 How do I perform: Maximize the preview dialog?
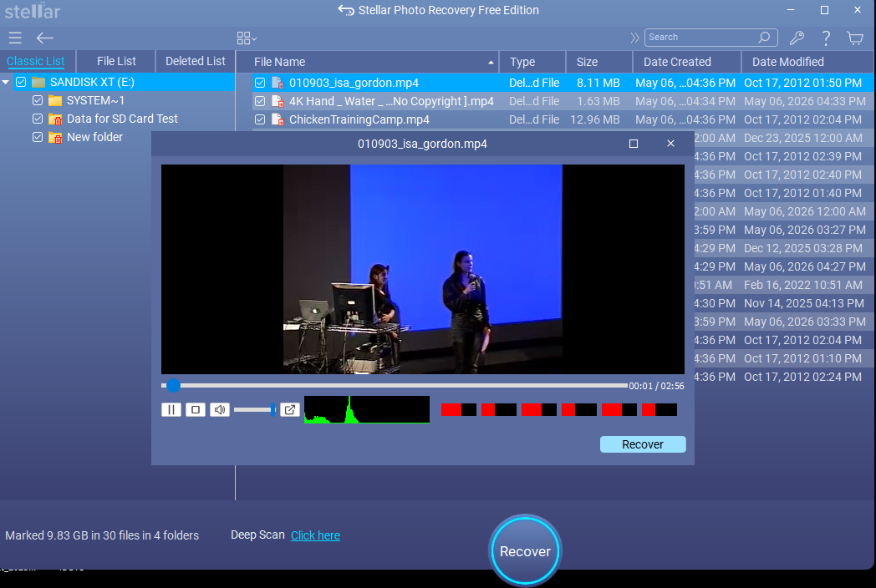[634, 144]
